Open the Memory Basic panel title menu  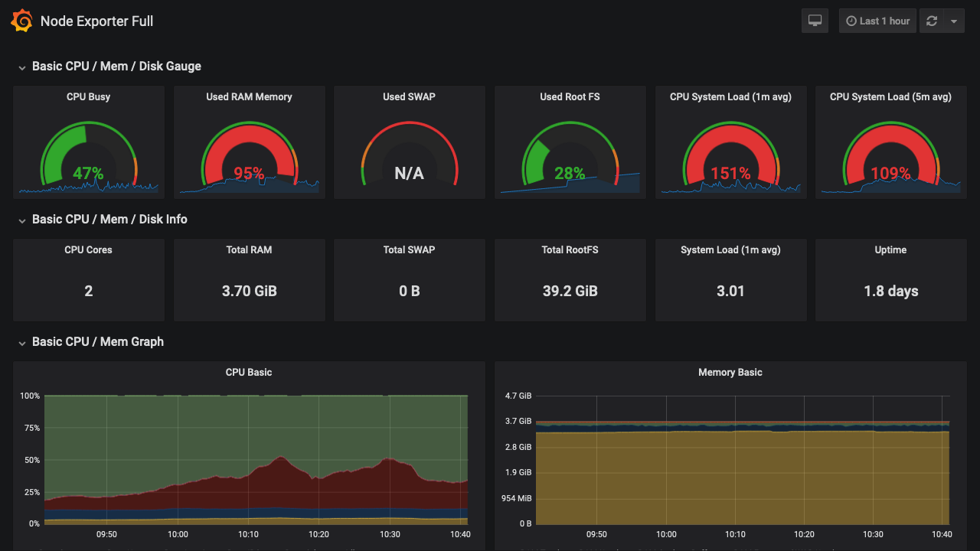point(731,372)
